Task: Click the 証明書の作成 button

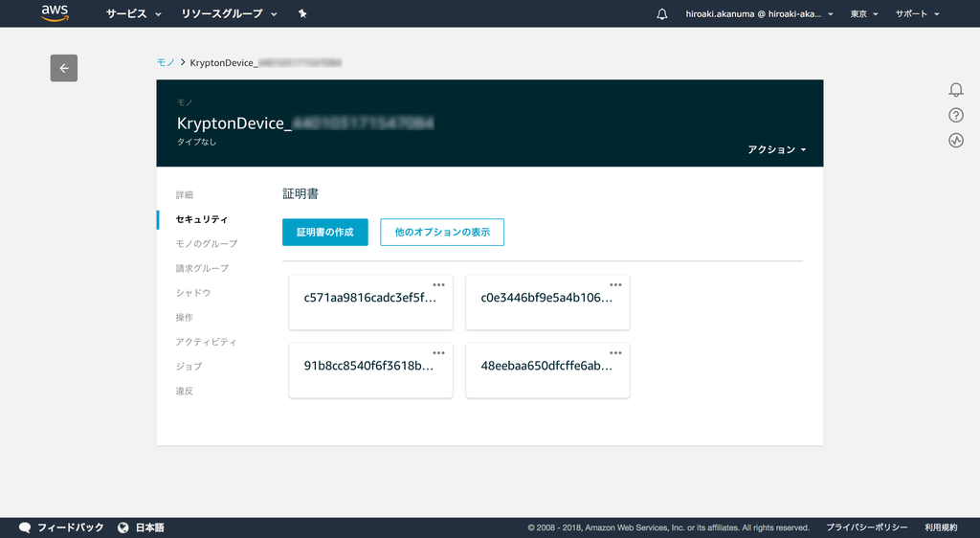Action: pos(325,232)
